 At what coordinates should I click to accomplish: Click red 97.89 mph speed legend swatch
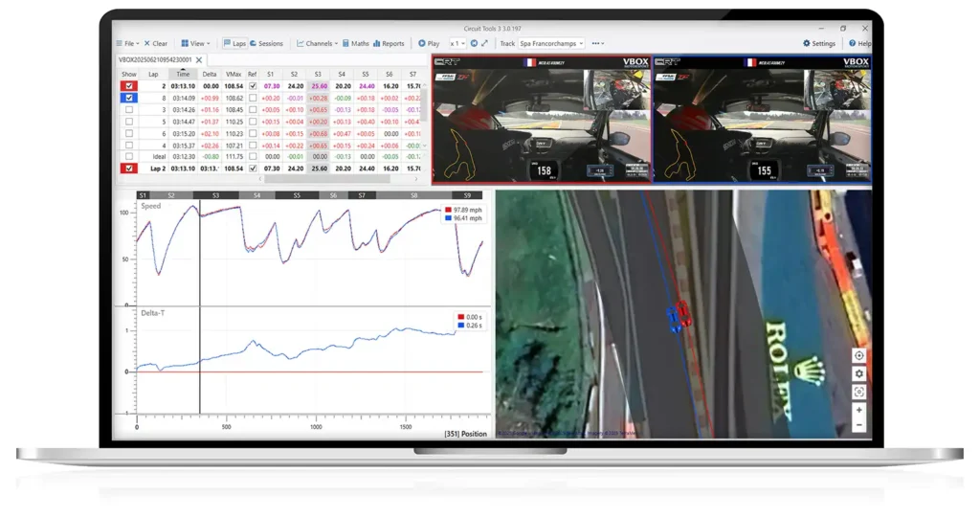[x=448, y=211]
